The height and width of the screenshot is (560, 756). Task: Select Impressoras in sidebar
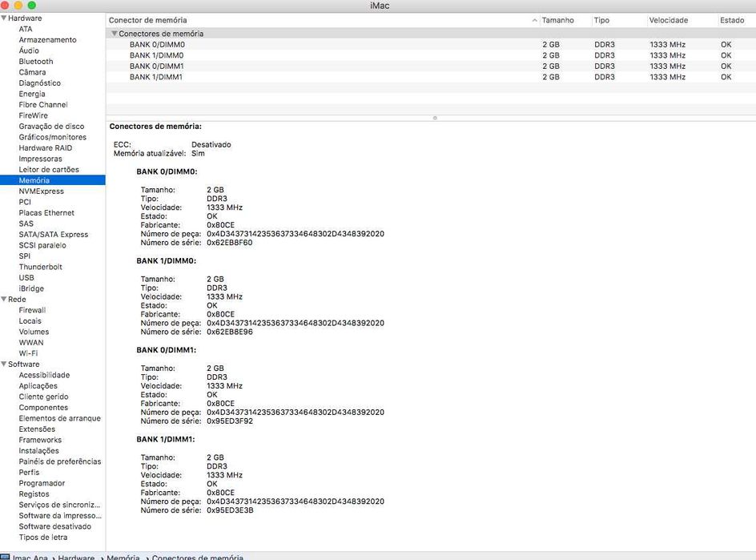(41, 159)
